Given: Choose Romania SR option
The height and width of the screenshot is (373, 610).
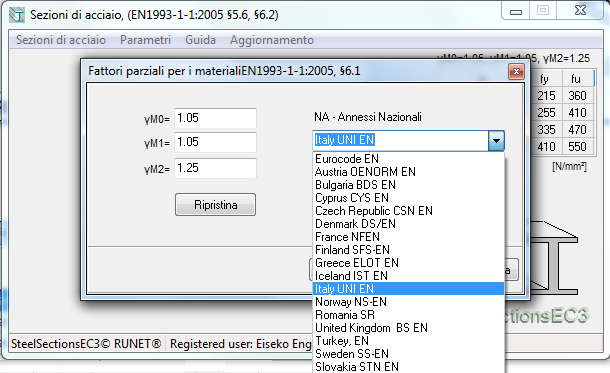Looking at the screenshot, I should click(x=408, y=315).
